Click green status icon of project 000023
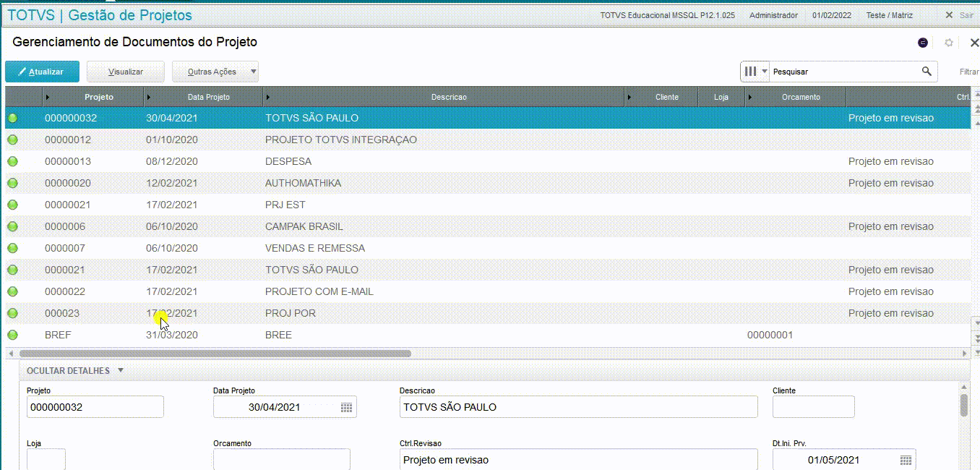Viewport: 980px width, 470px height. click(12, 313)
